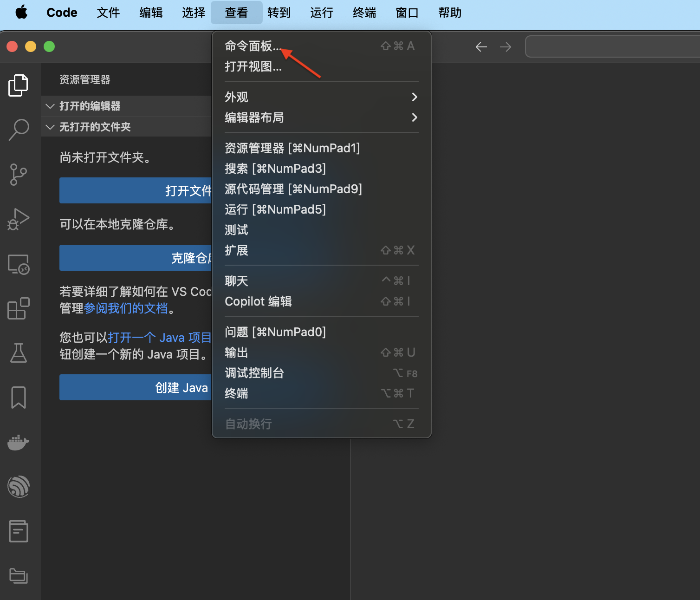Minimize window with yellow button
This screenshot has width=700, height=600.
tap(31, 46)
